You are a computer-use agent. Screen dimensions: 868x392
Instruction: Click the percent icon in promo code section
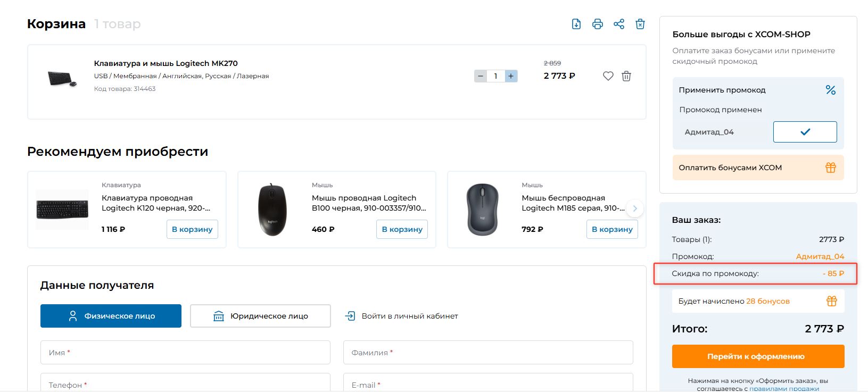click(830, 90)
